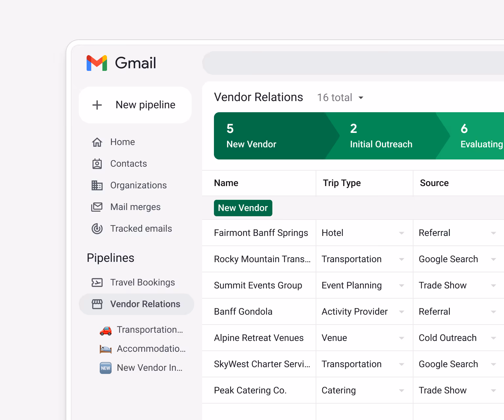This screenshot has width=504, height=420.
Task: Select the Travel Bookings pipeline
Action: (143, 283)
